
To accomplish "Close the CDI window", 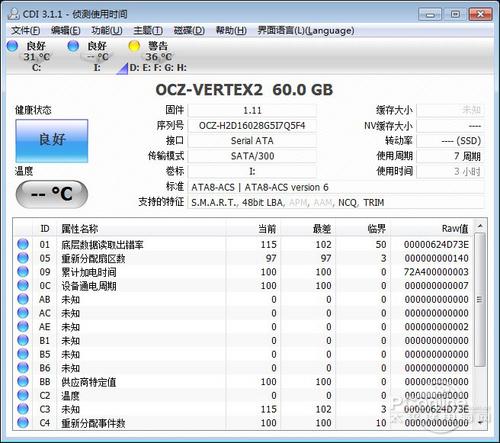I will (x=480, y=14).
